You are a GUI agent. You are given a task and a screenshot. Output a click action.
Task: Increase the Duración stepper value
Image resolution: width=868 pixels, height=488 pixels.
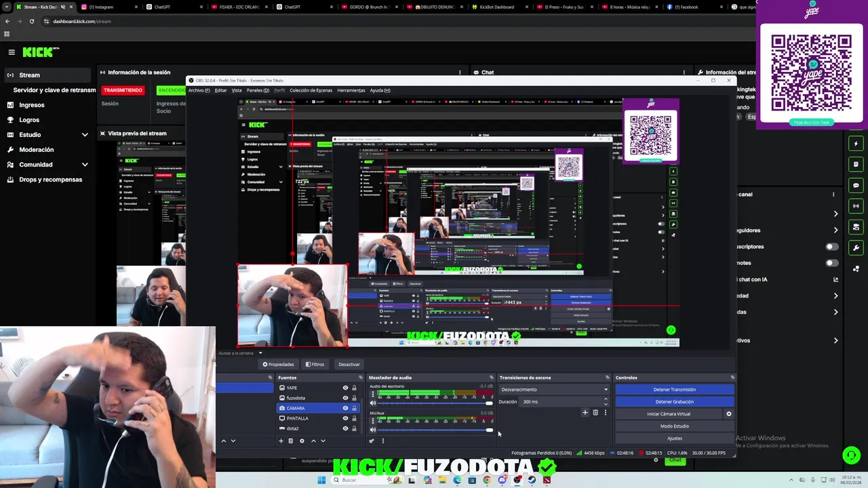(x=606, y=399)
